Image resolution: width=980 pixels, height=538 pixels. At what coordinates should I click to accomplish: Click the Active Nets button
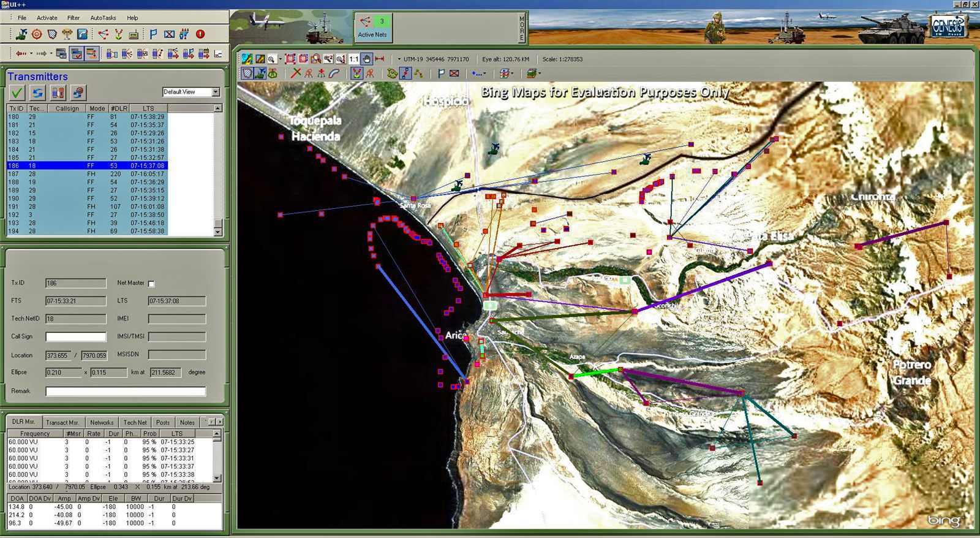[x=372, y=28]
